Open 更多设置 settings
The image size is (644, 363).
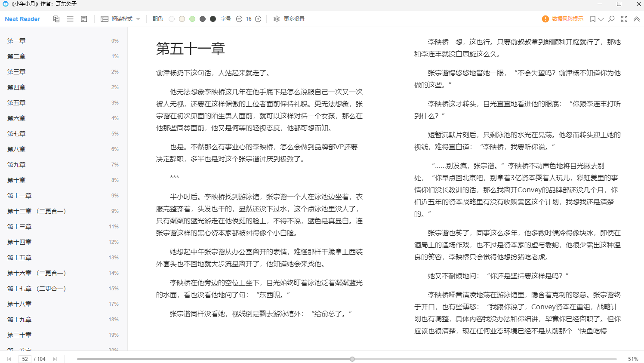(x=294, y=19)
